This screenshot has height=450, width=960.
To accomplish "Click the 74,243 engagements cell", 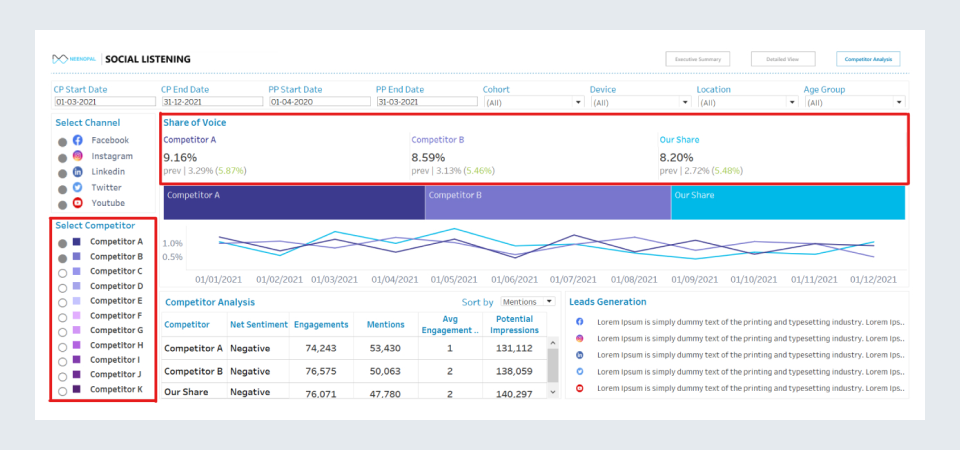I will (321, 348).
